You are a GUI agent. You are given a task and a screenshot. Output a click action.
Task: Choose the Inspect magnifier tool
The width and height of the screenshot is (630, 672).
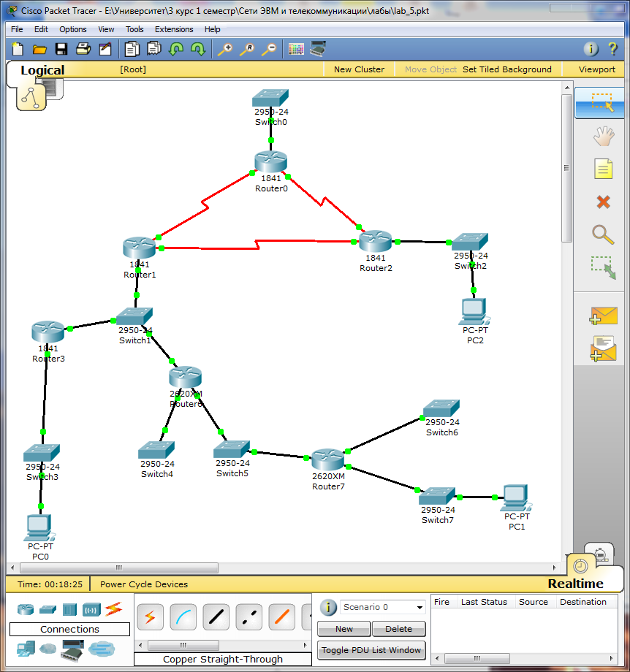(603, 234)
